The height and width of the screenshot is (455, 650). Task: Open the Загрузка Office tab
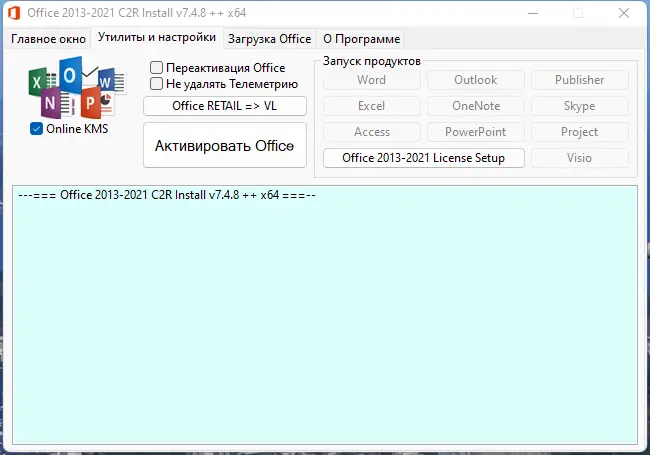(269, 39)
